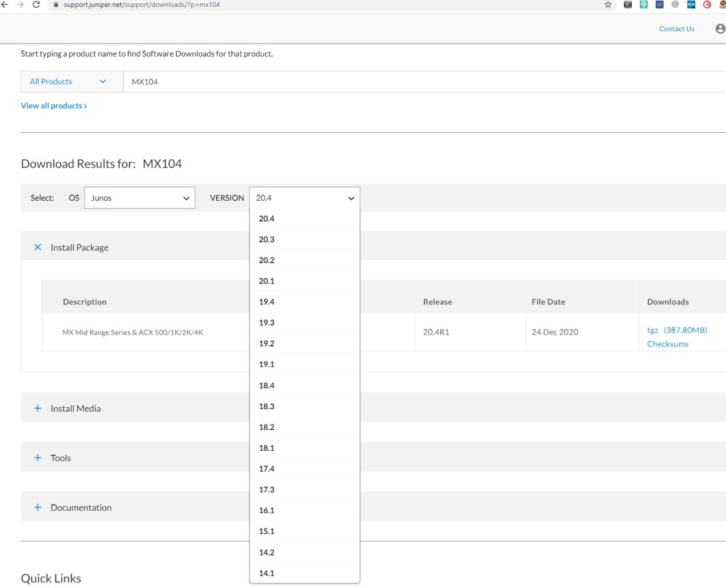The height and width of the screenshot is (588, 726).
Task: Expand Install Media section
Action: (x=37, y=408)
